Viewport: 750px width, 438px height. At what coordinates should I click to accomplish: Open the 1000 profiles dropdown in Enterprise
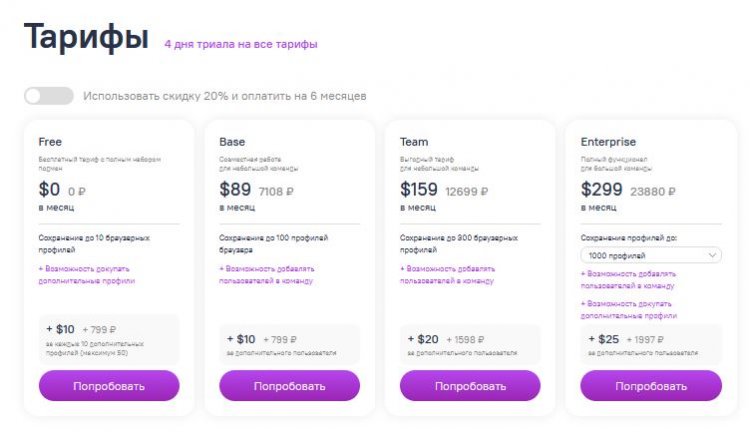pyautogui.click(x=651, y=255)
